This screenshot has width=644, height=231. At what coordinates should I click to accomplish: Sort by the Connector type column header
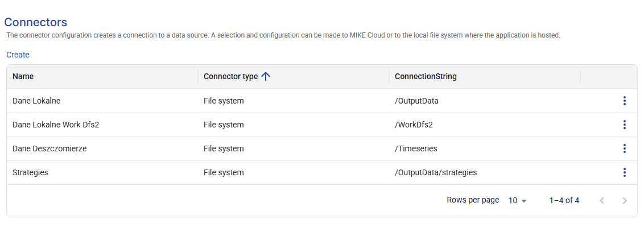231,76
